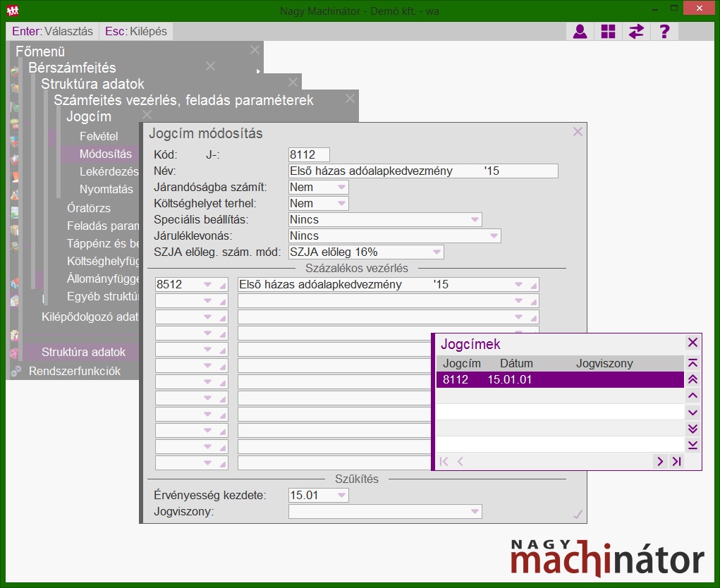The width and height of the screenshot is (720, 588).
Task: Click the Név text field
Action: click(423, 171)
